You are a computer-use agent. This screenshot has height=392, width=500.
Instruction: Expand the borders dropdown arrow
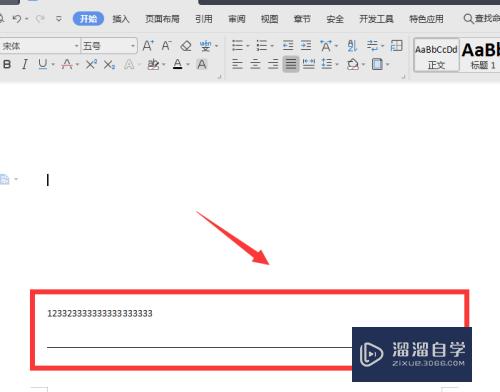[387, 64]
